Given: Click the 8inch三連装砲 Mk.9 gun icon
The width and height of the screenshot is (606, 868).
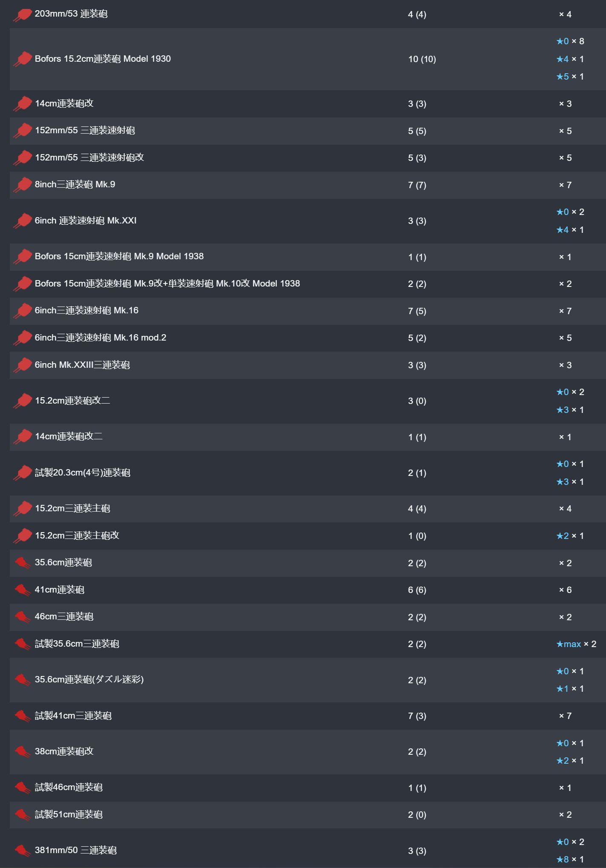Looking at the screenshot, I should [x=23, y=185].
